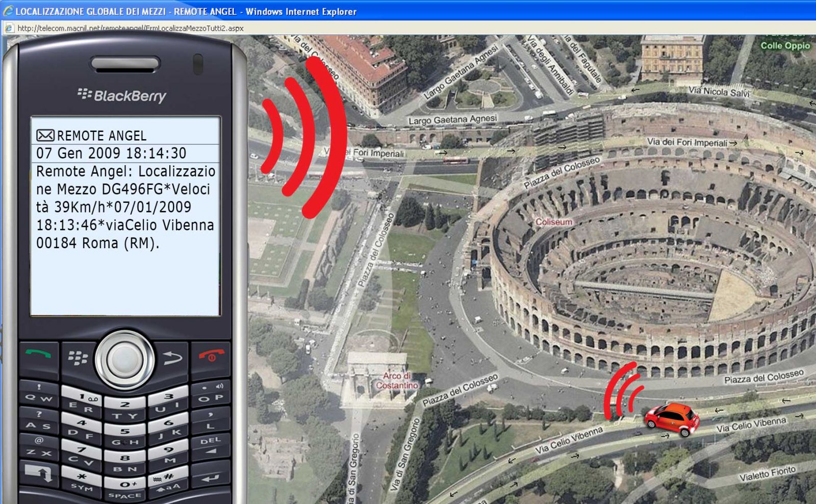Tap the BlackBerry menu key
This screenshot has width=816, height=504.
(x=78, y=357)
